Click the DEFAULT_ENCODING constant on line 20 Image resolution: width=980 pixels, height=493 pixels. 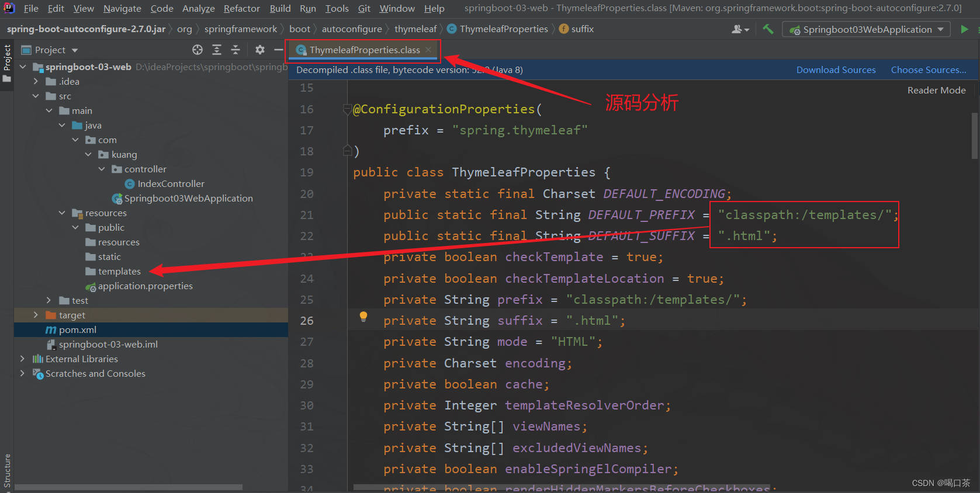click(664, 194)
